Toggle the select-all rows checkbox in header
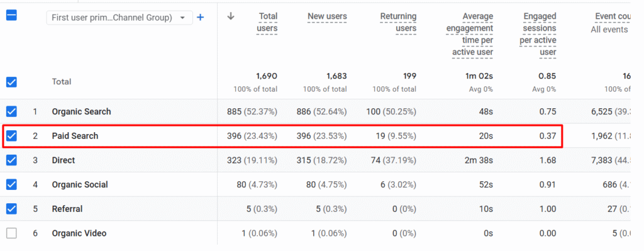644x251 pixels. (x=11, y=16)
